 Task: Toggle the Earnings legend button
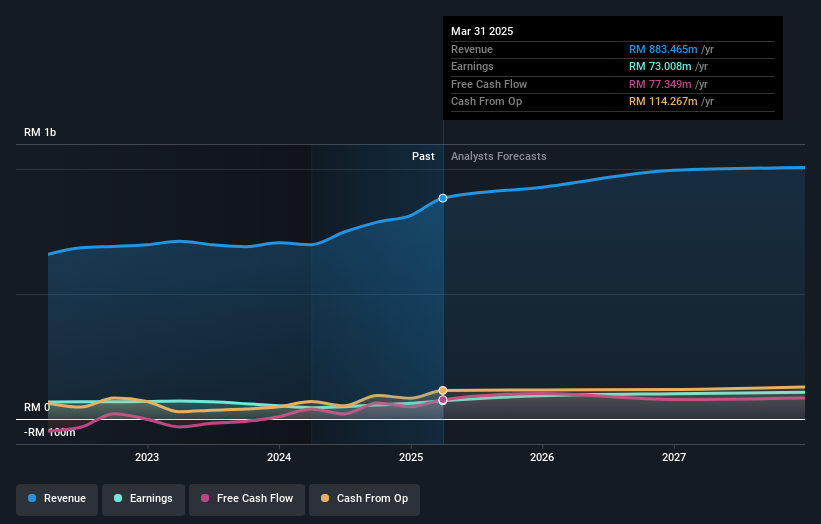tap(143, 499)
